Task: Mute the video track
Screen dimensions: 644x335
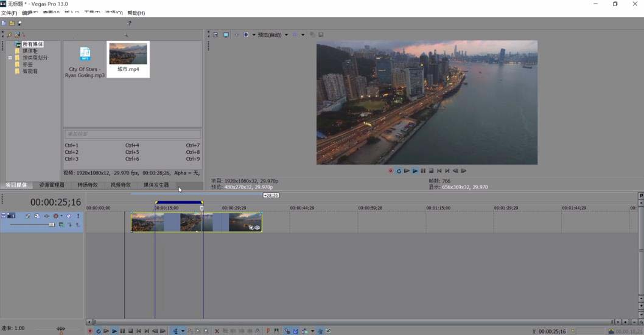Action: pos(69,216)
